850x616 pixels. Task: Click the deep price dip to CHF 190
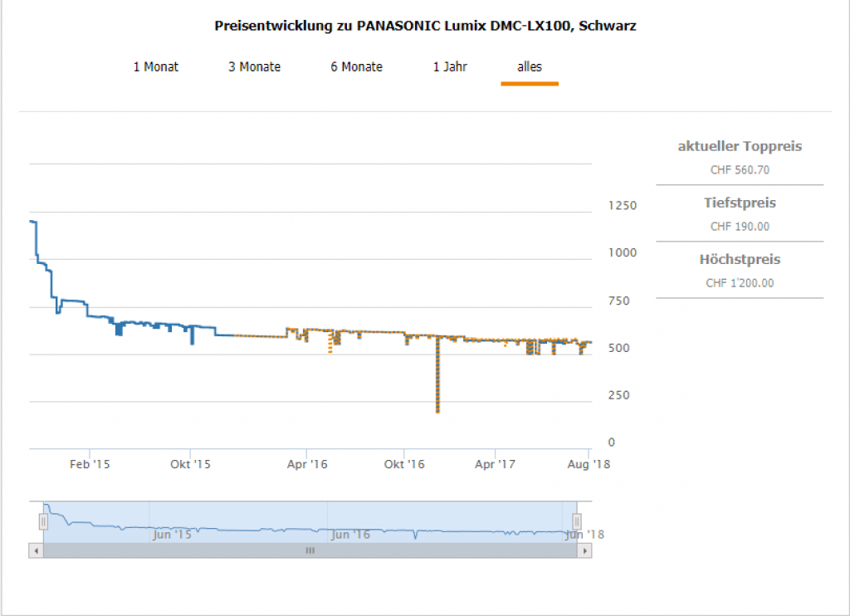[437, 408]
